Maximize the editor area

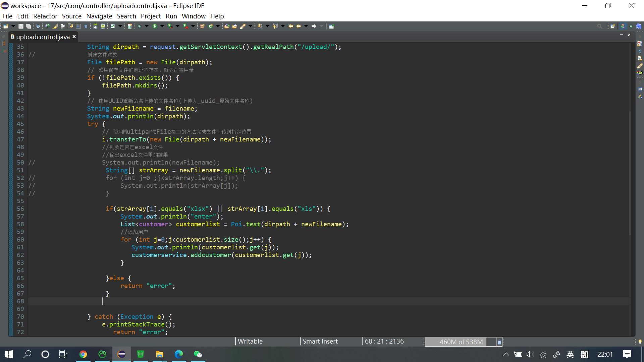point(629,35)
